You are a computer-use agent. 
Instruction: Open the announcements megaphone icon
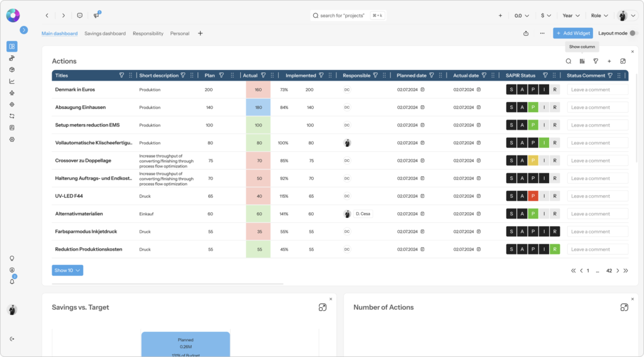point(96,15)
